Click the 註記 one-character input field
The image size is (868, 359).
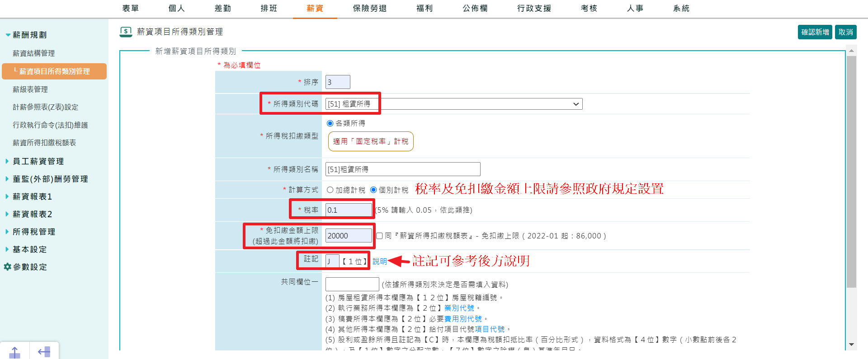pyautogui.click(x=332, y=261)
